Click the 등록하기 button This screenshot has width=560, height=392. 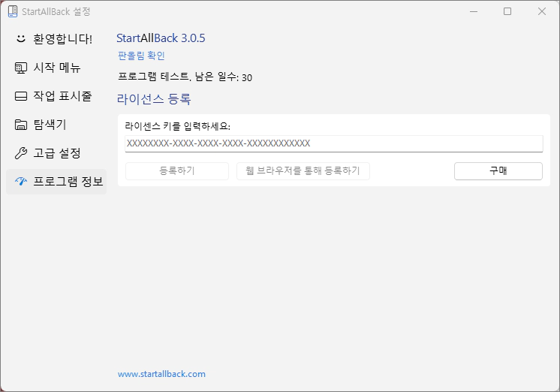[x=177, y=171]
